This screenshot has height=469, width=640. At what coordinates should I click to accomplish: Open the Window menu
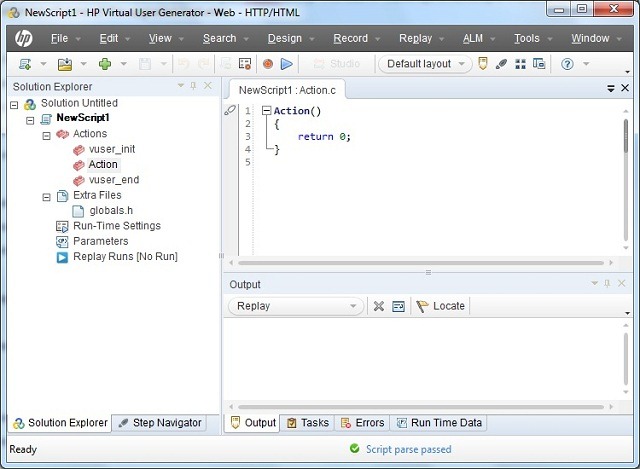click(x=590, y=38)
